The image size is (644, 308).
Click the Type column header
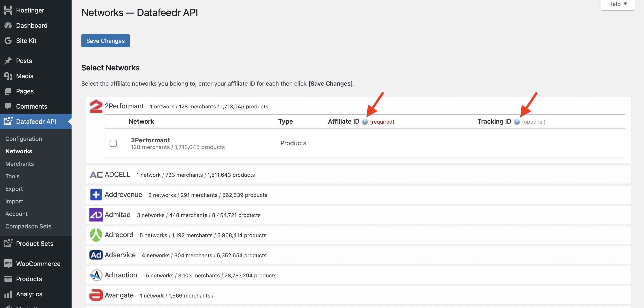coord(286,121)
